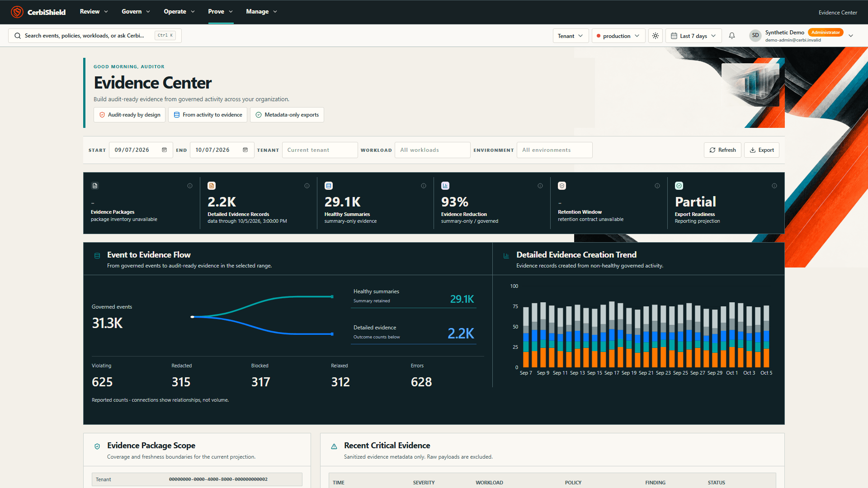
Task: Open the All workloads filter
Action: [x=433, y=150]
